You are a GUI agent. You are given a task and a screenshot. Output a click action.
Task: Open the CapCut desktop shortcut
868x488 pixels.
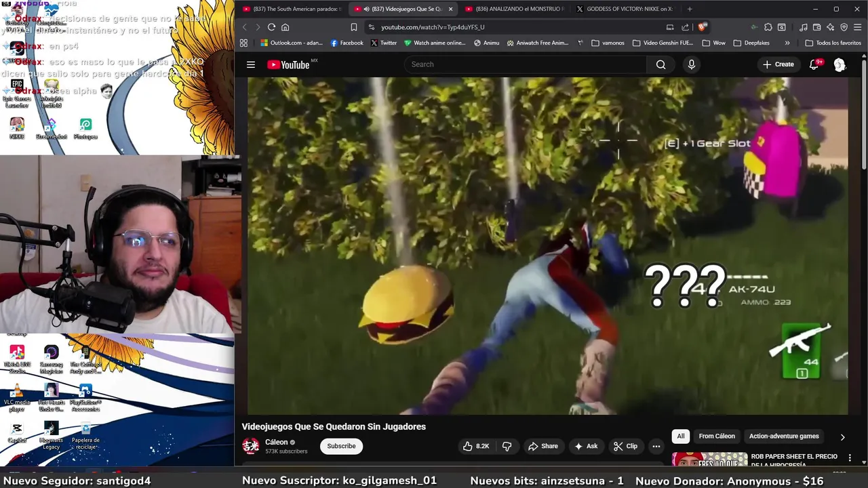[17, 432]
